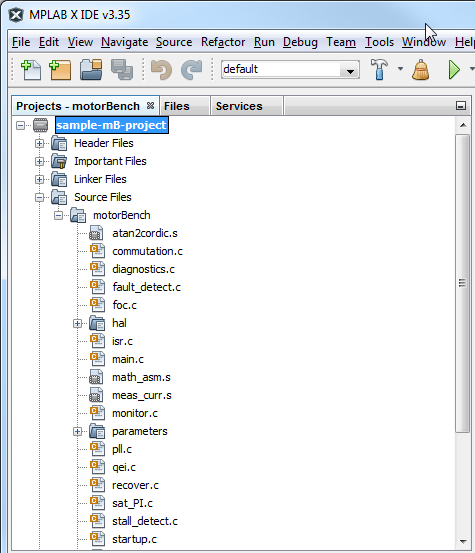This screenshot has height=553, width=475.
Task: Click the math_asm.s assembly file icon
Action: click(96, 377)
